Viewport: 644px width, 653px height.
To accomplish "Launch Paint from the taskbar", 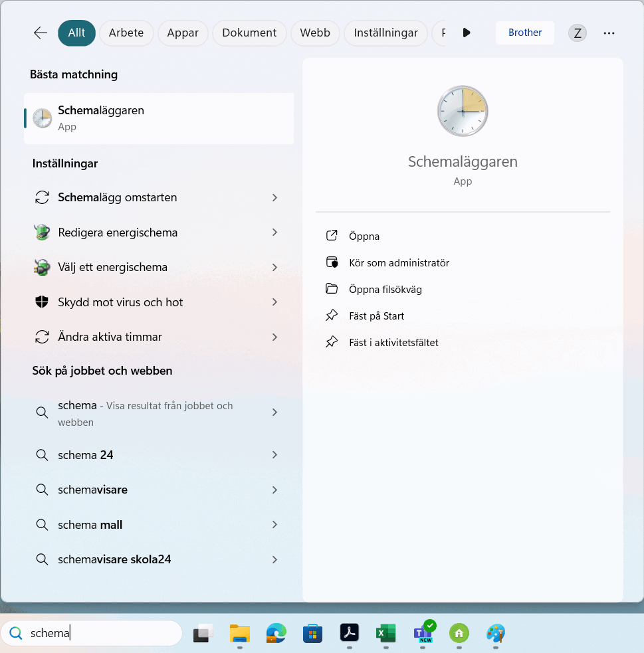I will (x=496, y=633).
